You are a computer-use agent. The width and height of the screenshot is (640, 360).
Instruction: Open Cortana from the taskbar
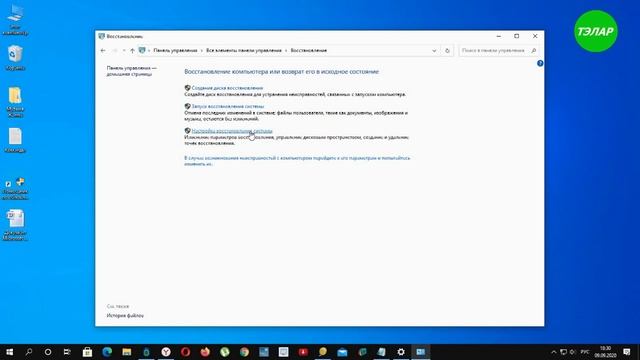coord(48,352)
